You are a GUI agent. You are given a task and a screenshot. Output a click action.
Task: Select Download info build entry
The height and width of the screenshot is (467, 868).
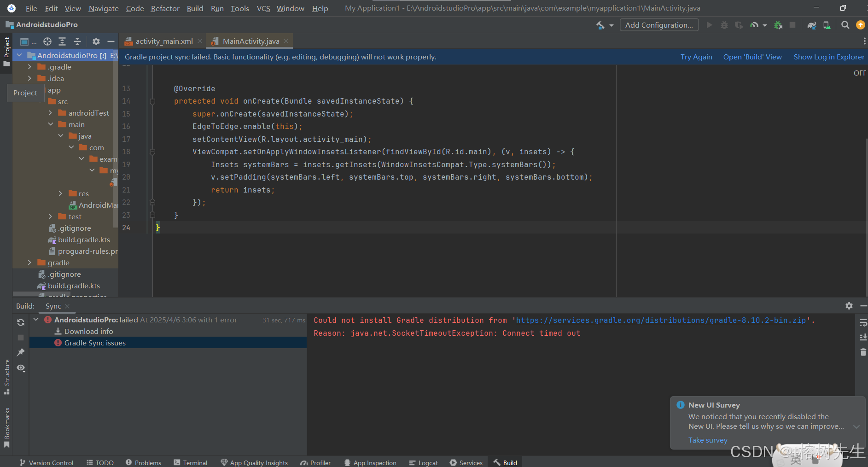point(88,331)
